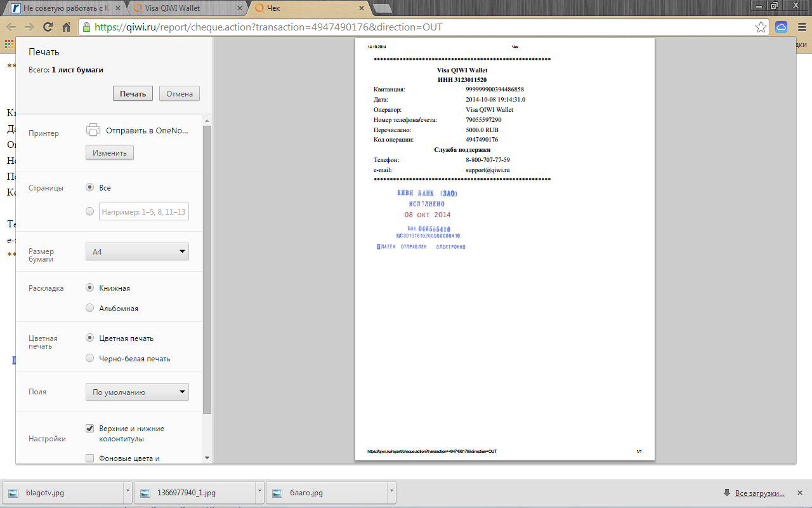Click the 'Всего: 1 лист бумаги' text

(x=66, y=70)
